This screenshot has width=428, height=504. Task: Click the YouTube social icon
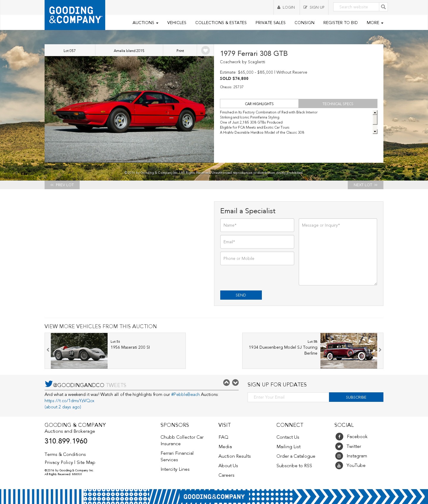pyautogui.click(x=339, y=465)
